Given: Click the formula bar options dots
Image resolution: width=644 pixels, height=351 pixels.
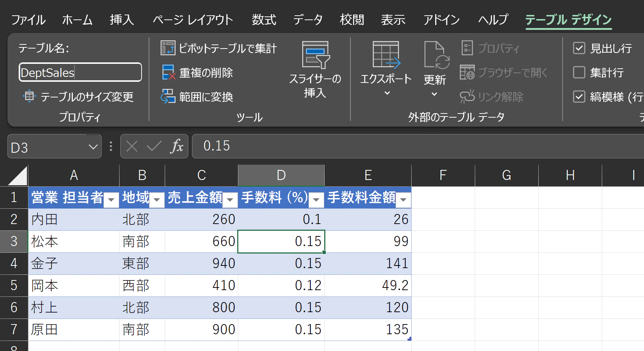Looking at the screenshot, I should click(111, 146).
